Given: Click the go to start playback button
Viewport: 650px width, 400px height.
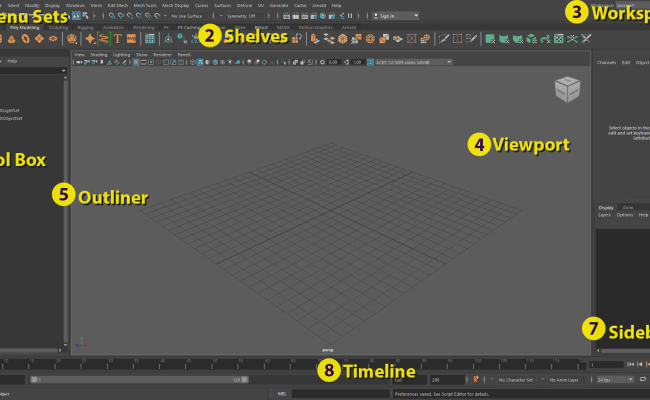Looking at the screenshot, I should tap(631, 364).
